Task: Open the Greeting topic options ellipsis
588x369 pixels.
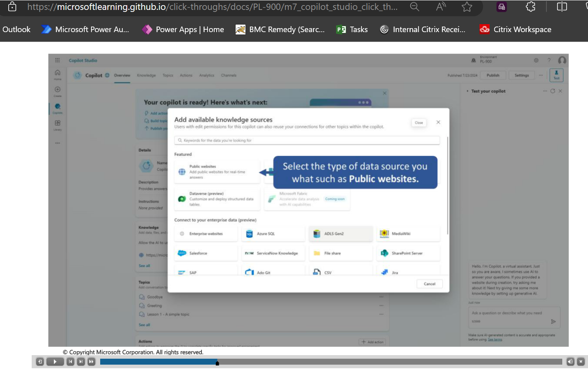Action: [x=381, y=306]
